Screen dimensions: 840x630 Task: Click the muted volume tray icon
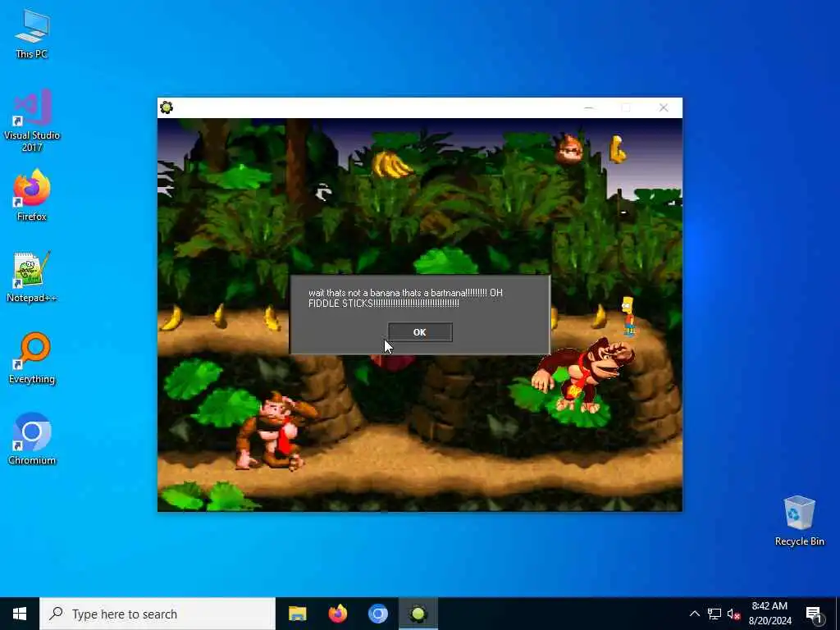tap(733, 614)
